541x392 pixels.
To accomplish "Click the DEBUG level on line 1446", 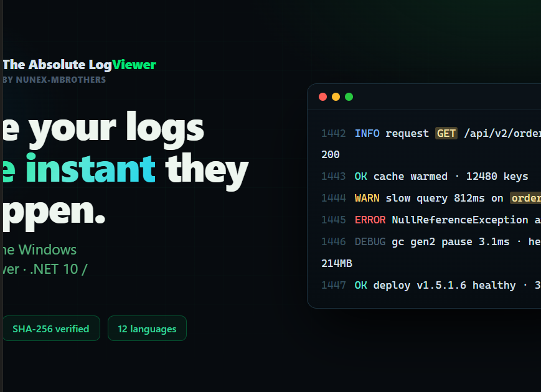I will 370,241.
